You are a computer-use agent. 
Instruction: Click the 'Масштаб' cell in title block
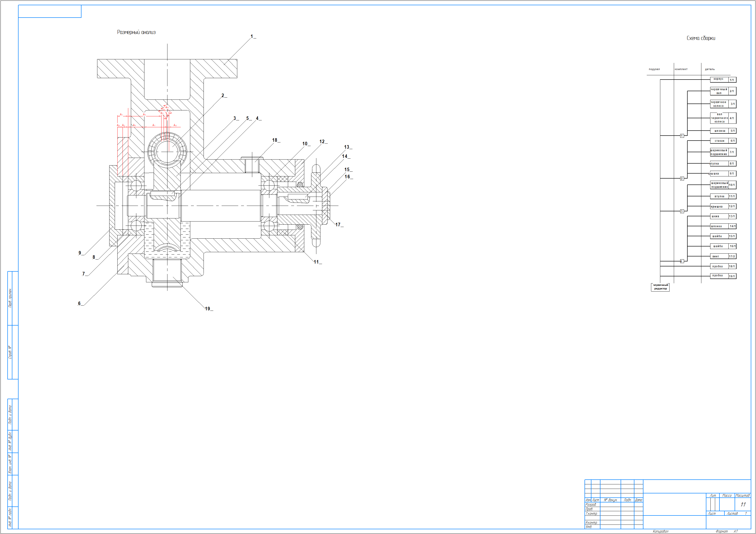(742, 496)
